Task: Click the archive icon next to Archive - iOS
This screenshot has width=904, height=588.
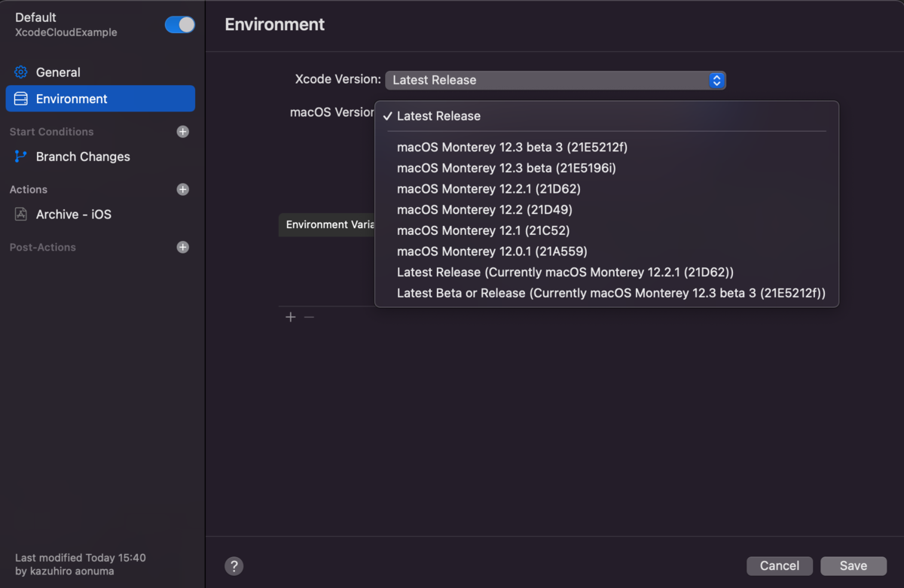Action: [19, 215]
